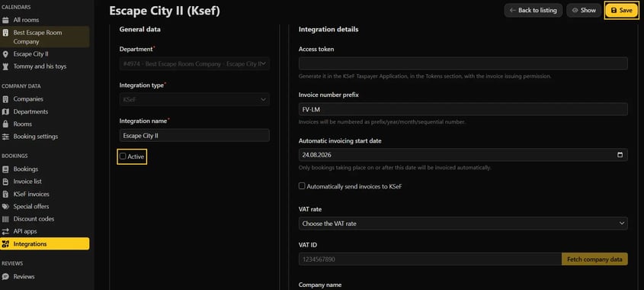Click the Invoice list document icon
Screen dimensions: 644x290
pos(5,182)
